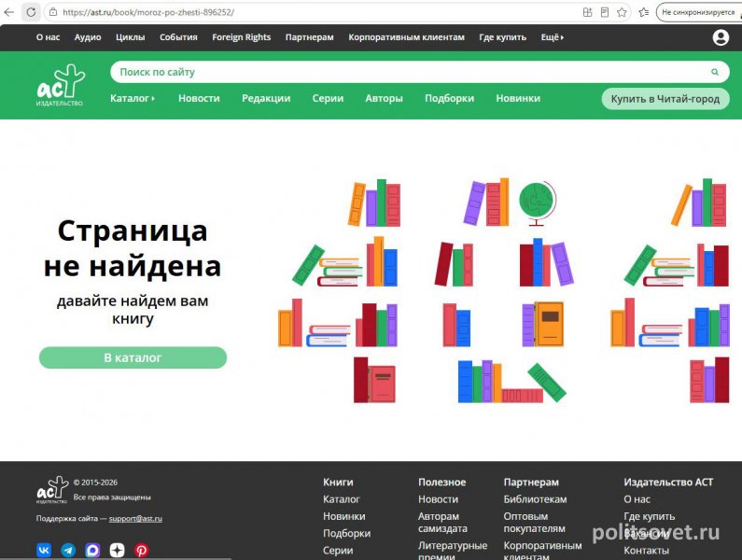Image resolution: width=742 pixels, height=560 pixels.
Task: Open Партнерам in the top menu
Action: point(310,37)
